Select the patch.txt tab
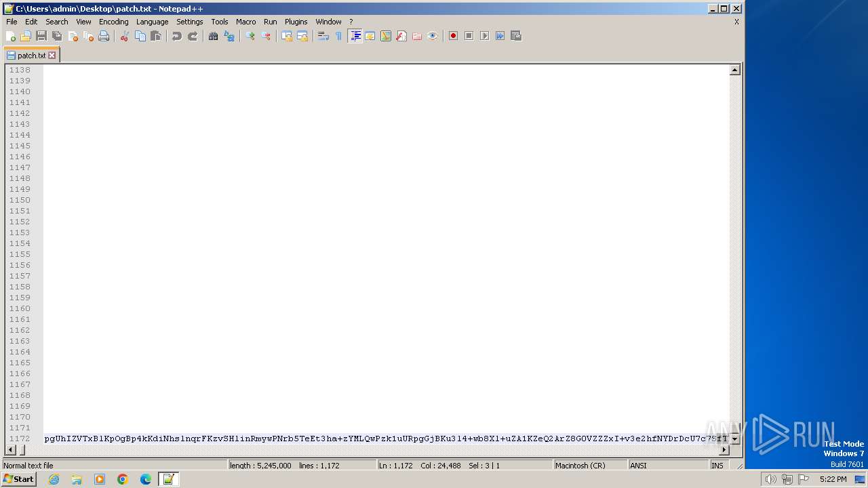Image resolution: width=868 pixels, height=488 pixels. pos(31,56)
